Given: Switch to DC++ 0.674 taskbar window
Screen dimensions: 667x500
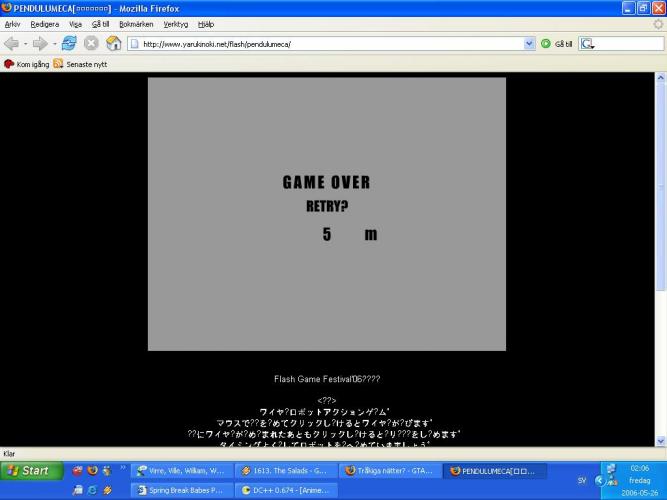Looking at the screenshot, I should click(285, 490).
